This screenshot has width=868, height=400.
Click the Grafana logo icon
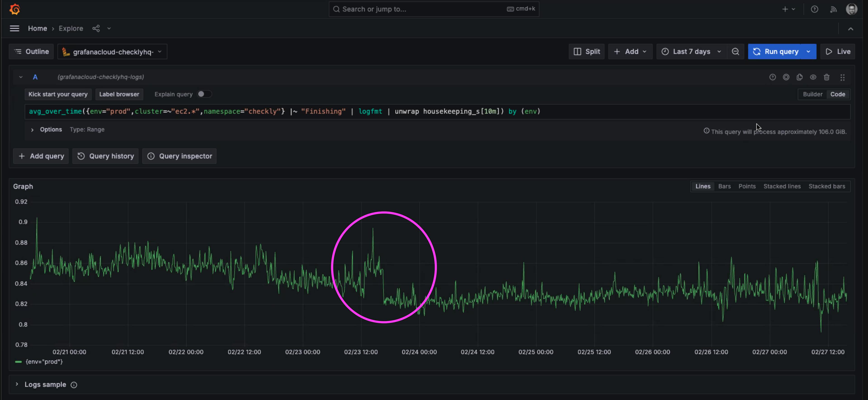click(14, 9)
